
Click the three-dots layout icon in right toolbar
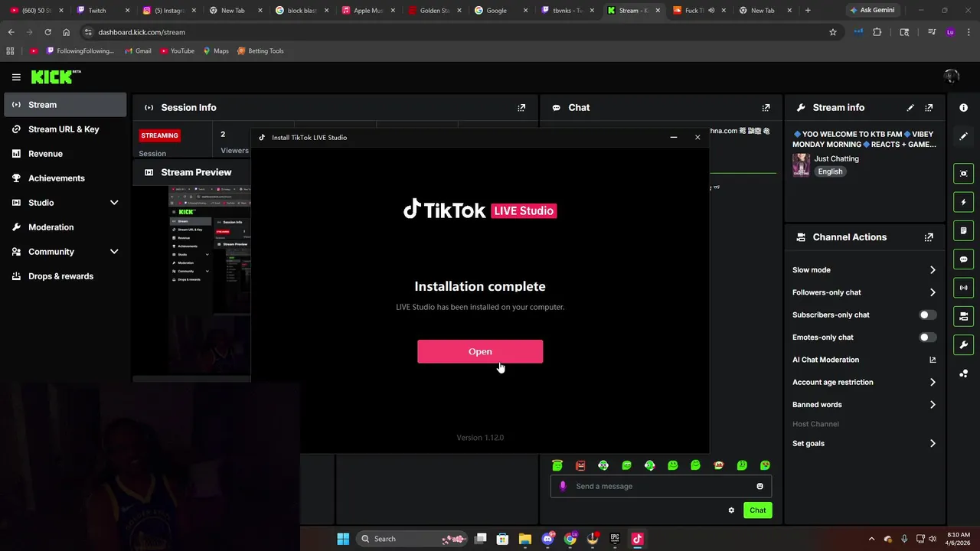963,373
